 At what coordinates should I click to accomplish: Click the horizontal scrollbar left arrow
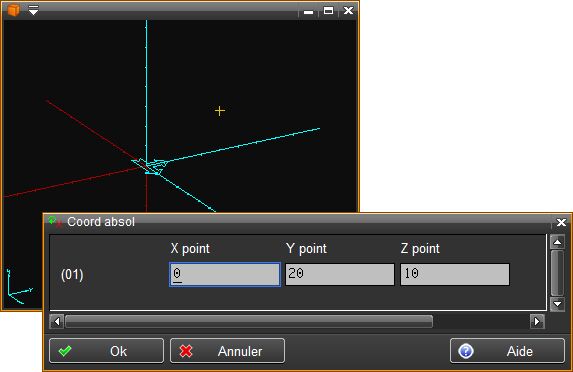(57, 322)
